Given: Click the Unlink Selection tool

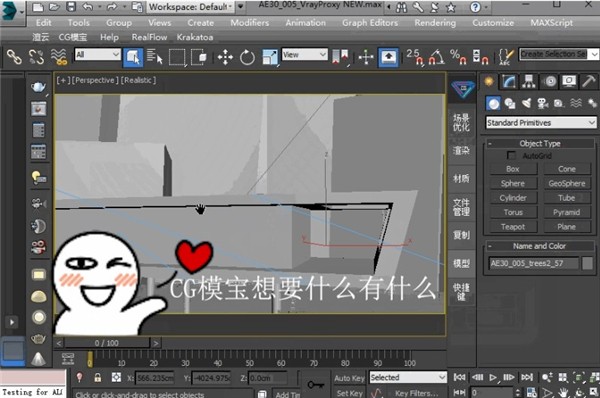Looking at the screenshot, I should tap(36, 57).
